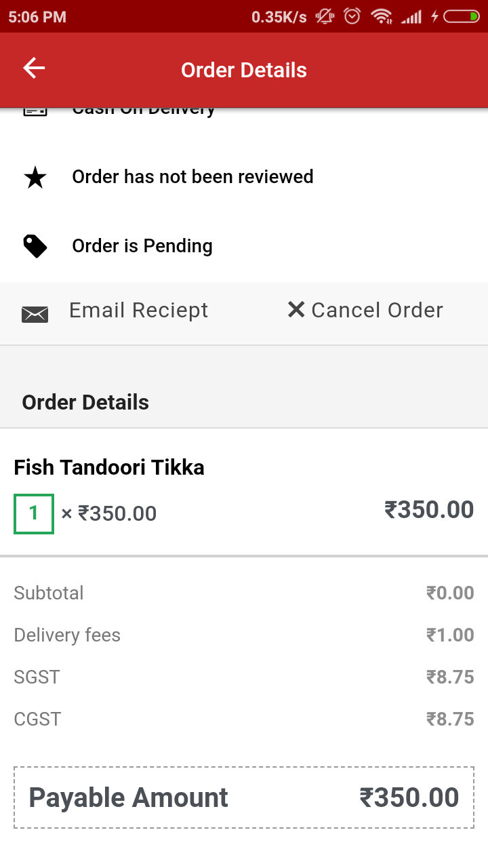Image resolution: width=488 pixels, height=868 pixels.
Task: Click the star review icon
Action: point(35,178)
